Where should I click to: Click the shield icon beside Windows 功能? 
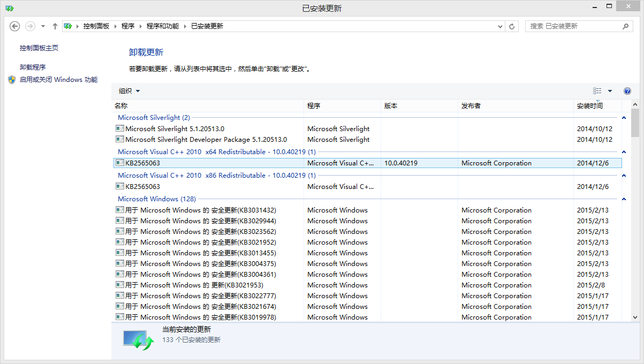tap(12, 80)
